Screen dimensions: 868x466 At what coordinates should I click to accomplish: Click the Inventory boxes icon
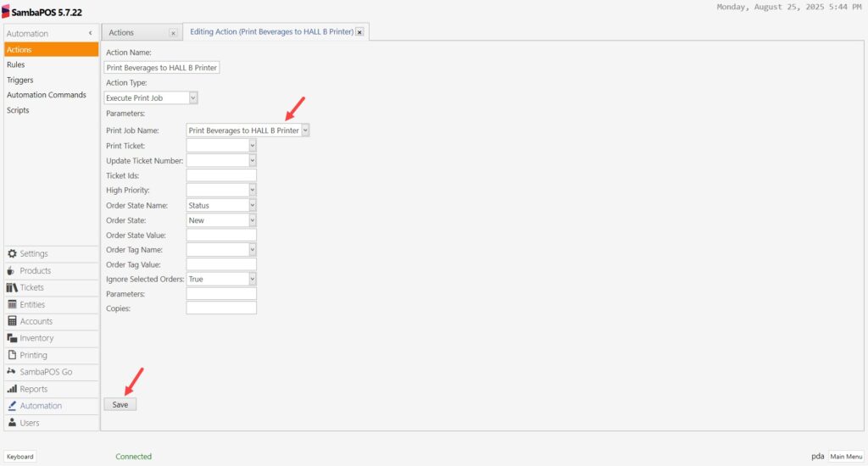click(12, 338)
